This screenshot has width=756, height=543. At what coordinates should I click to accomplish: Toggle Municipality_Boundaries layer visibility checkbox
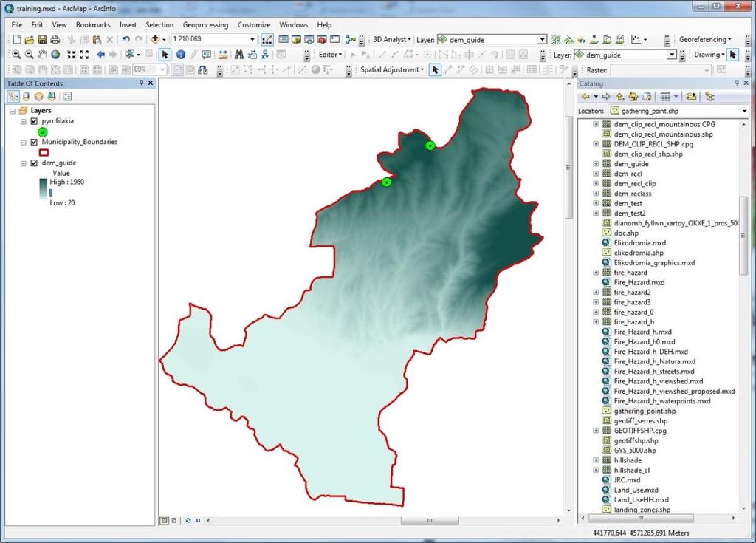pos(34,142)
